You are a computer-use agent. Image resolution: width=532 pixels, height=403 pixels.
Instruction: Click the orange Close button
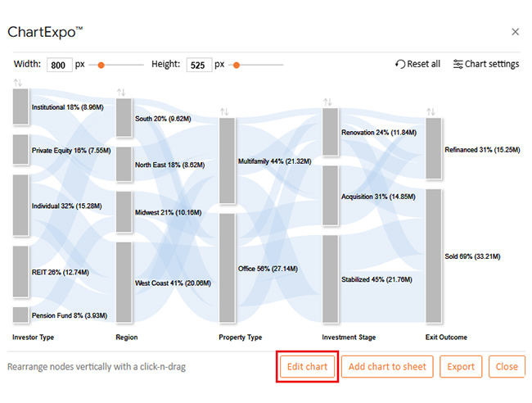click(507, 367)
